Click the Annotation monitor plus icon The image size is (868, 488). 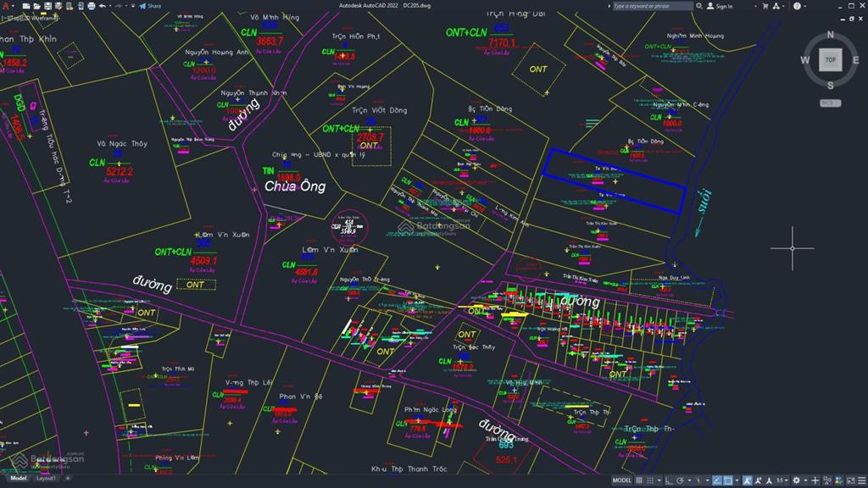(x=815, y=480)
